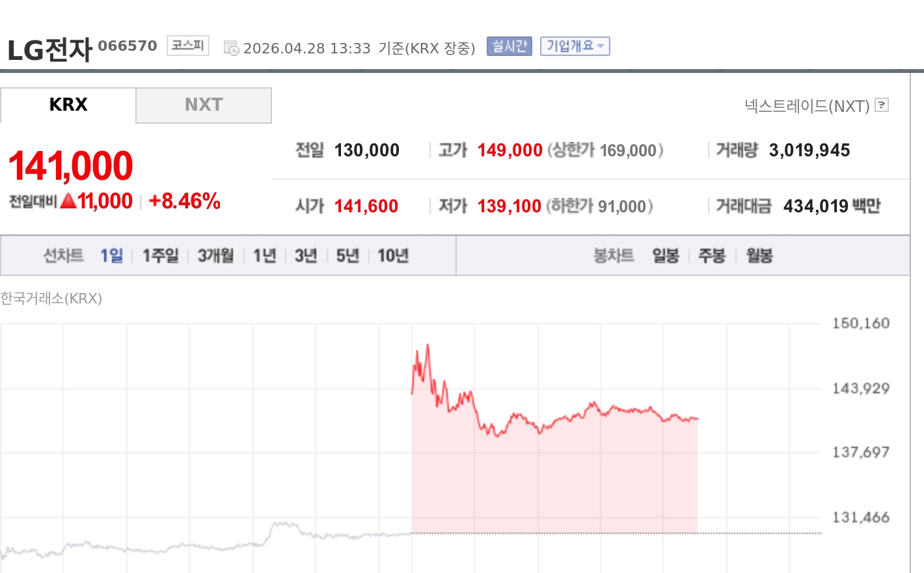Click the 선차트 line chart label

point(63,256)
